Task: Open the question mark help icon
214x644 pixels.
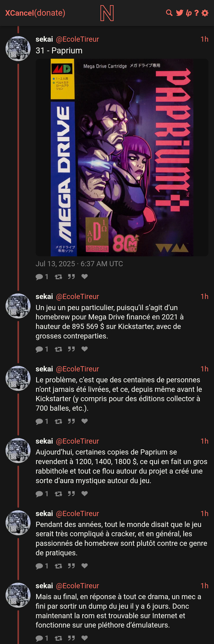Action: coord(197,13)
